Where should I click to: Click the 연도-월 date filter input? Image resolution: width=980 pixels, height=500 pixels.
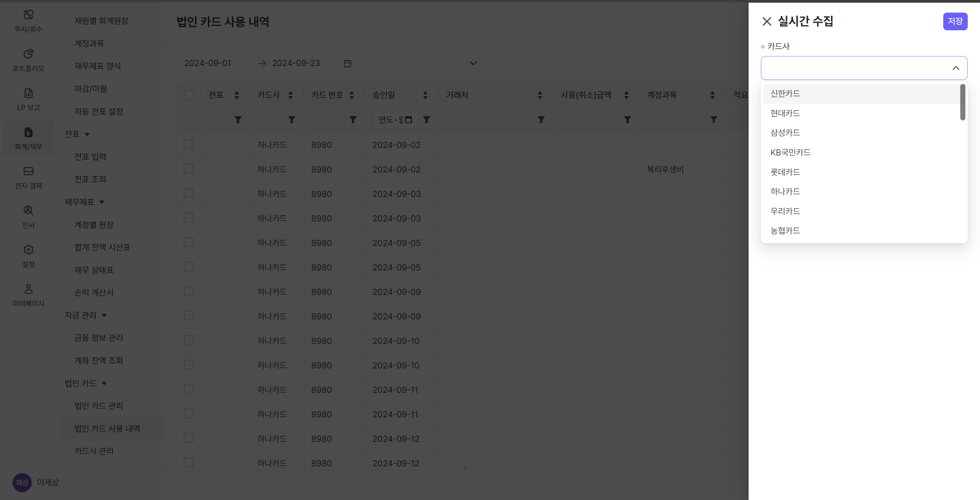click(x=395, y=120)
